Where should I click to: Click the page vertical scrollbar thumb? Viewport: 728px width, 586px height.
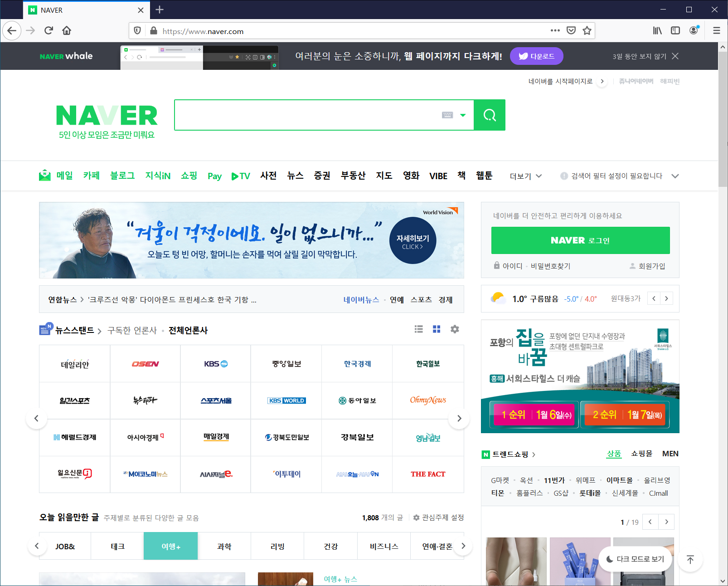pyautogui.click(x=723, y=119)
